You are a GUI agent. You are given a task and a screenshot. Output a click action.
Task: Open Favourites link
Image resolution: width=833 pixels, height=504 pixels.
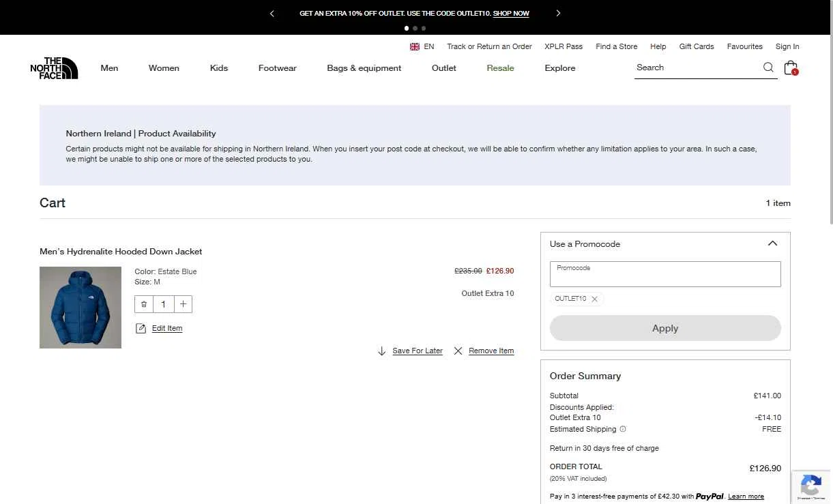tap(745, 46)
